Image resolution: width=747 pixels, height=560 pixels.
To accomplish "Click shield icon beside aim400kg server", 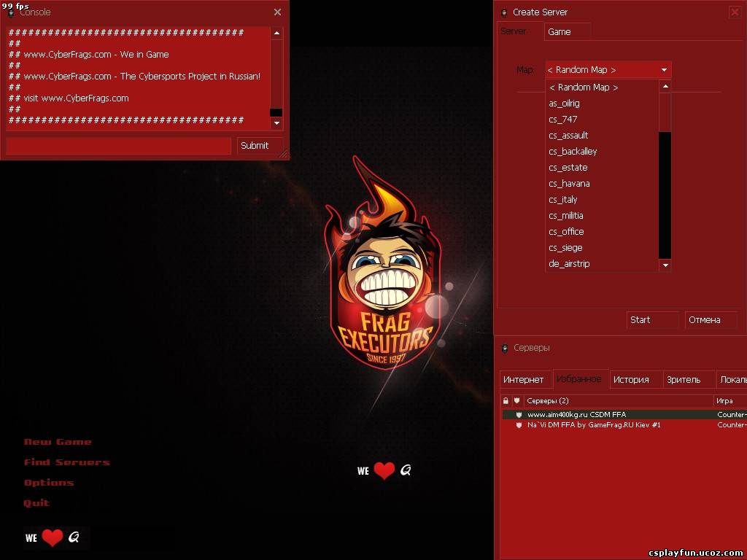I will (519, 415).
